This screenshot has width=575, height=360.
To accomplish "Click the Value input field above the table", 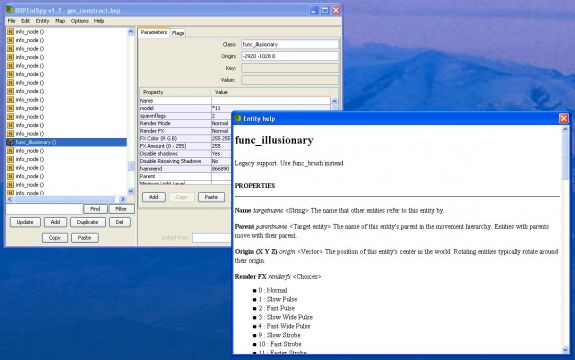I will point(290,80).
